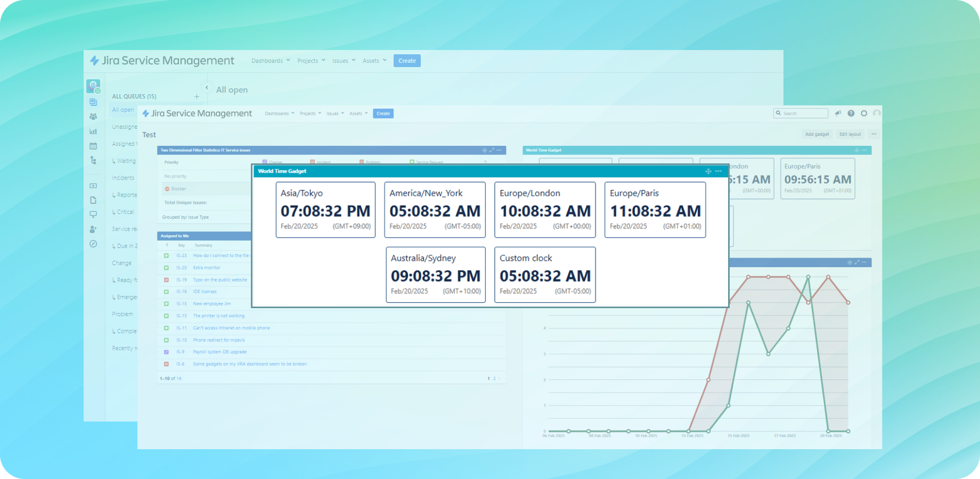
Task: Open the Queues icon in the back window sidebar
Action: point(93,102)
